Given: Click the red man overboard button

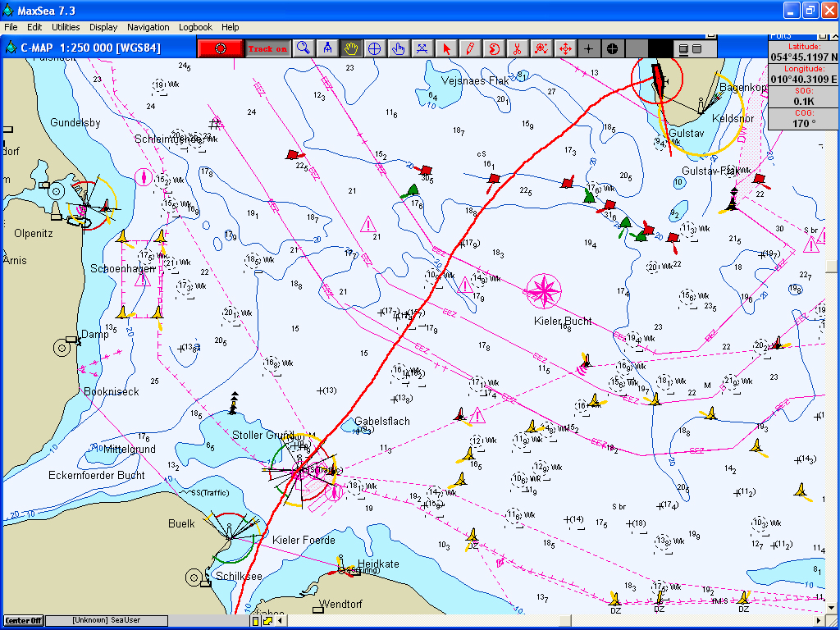Looking at the screenshot, I should pos(220,48).
